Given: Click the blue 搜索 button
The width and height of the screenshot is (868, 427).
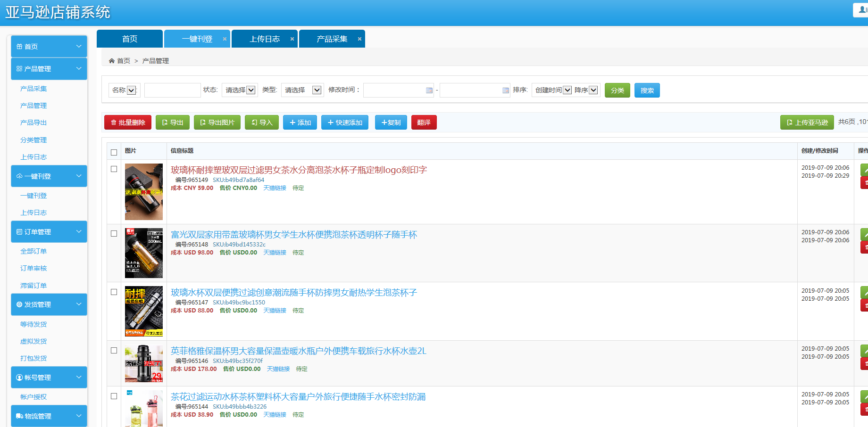Looking at the screenshot, I should [647, 90].
